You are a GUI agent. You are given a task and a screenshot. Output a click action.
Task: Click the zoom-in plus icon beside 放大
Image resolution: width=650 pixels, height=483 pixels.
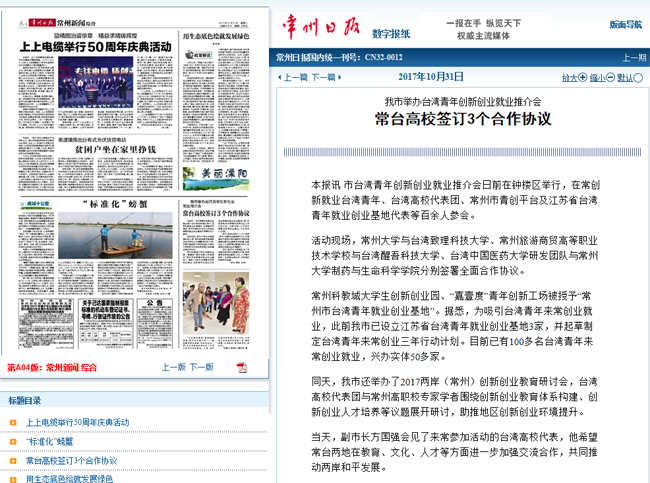coord(581,77)
